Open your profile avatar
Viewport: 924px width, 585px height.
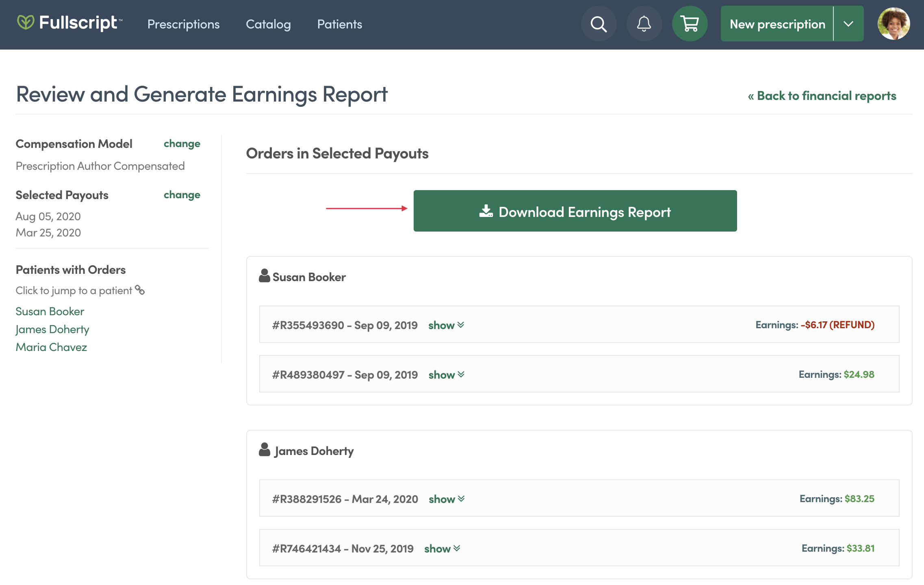point(894,24)
